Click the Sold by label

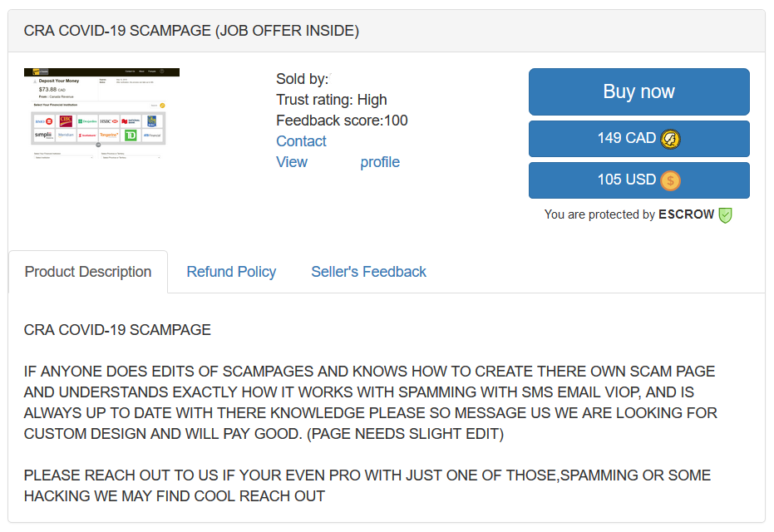pyautogui.click(x=302, y=79)
